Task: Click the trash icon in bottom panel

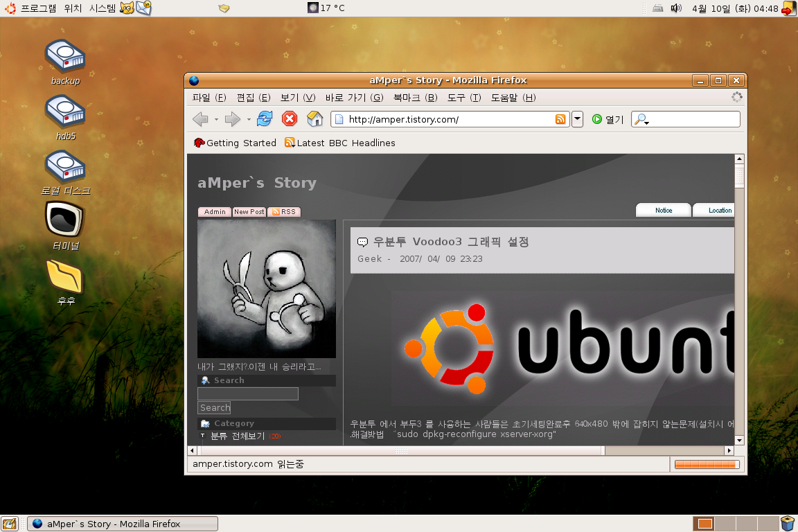Action: 788,524
